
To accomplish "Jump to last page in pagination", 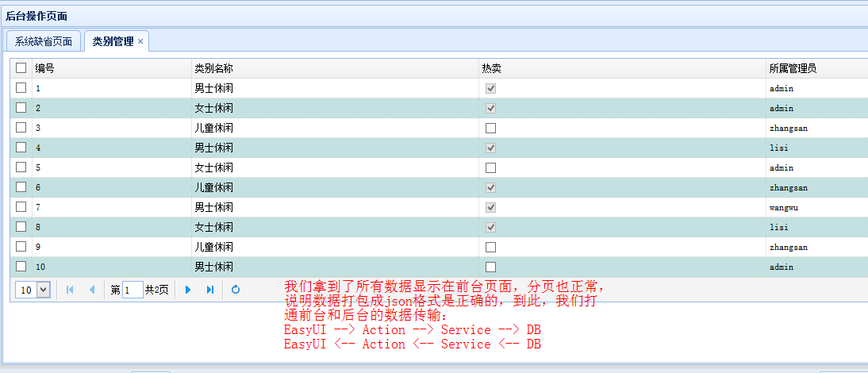I will (x=209, y=290).
